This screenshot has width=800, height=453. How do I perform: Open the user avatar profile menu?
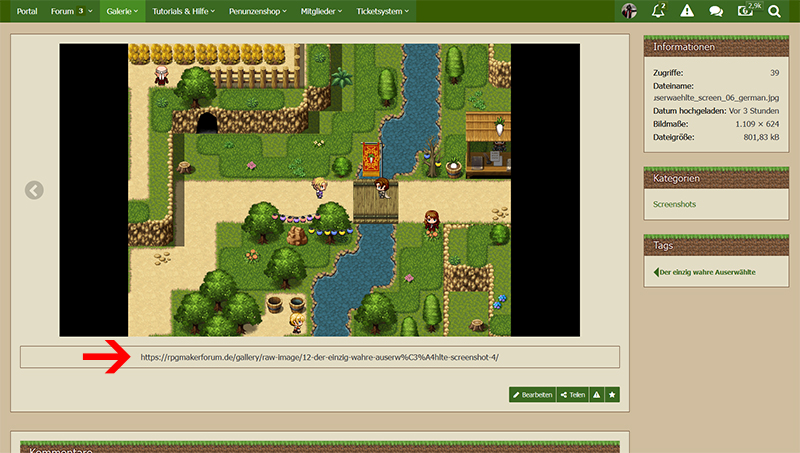click(x=629, y=11)
